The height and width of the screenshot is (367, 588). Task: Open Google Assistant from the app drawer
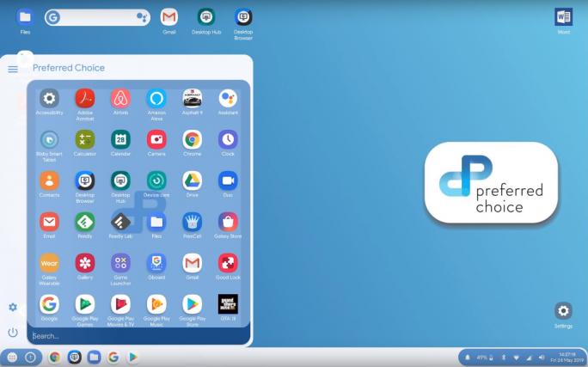click(x=228, y=99)
